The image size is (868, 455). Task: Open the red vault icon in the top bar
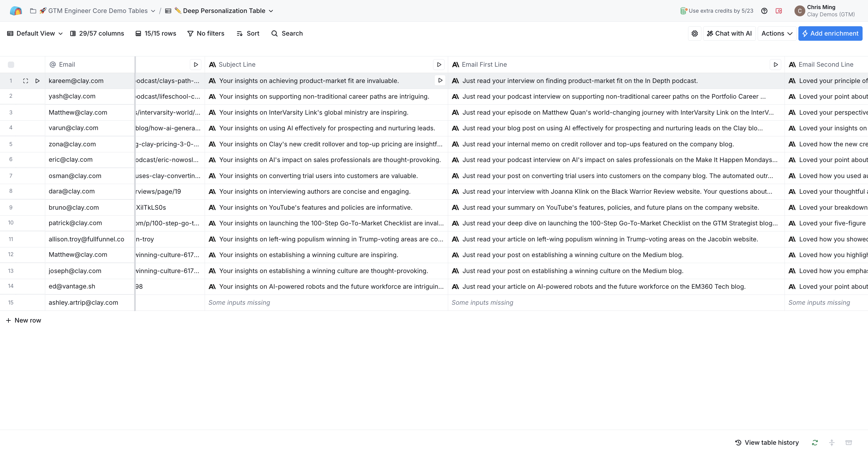(x=779, y=11)
